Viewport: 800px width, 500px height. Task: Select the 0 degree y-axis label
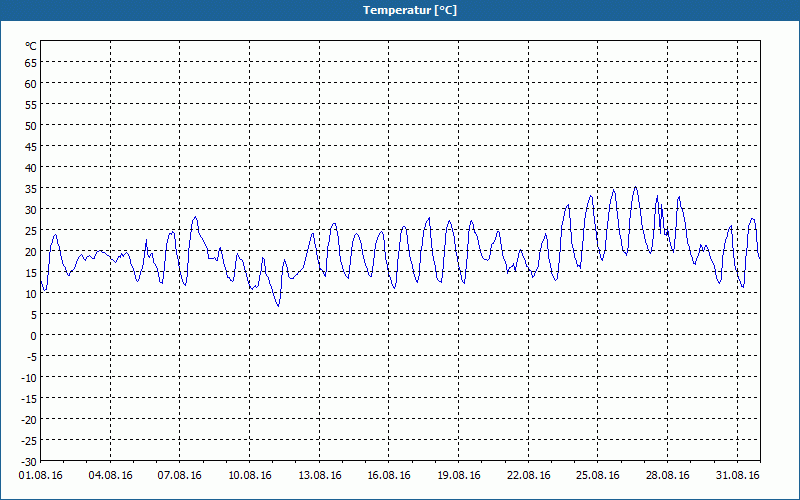(33, 336)
